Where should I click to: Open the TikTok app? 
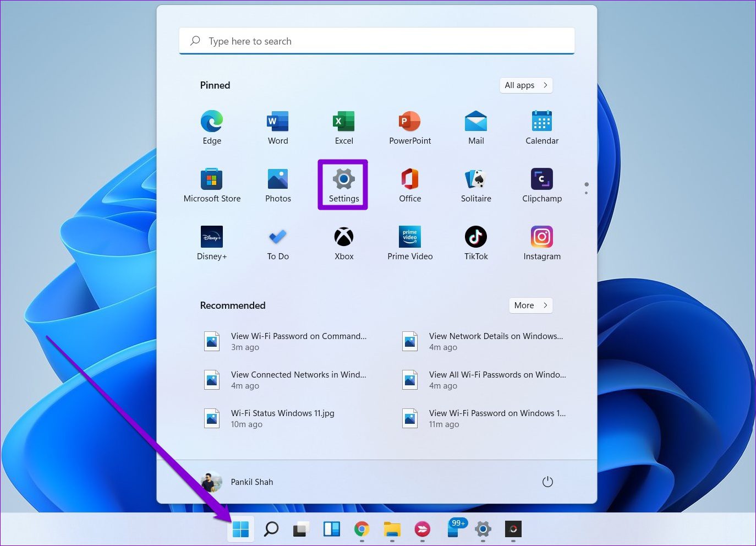tap(476, 242)
